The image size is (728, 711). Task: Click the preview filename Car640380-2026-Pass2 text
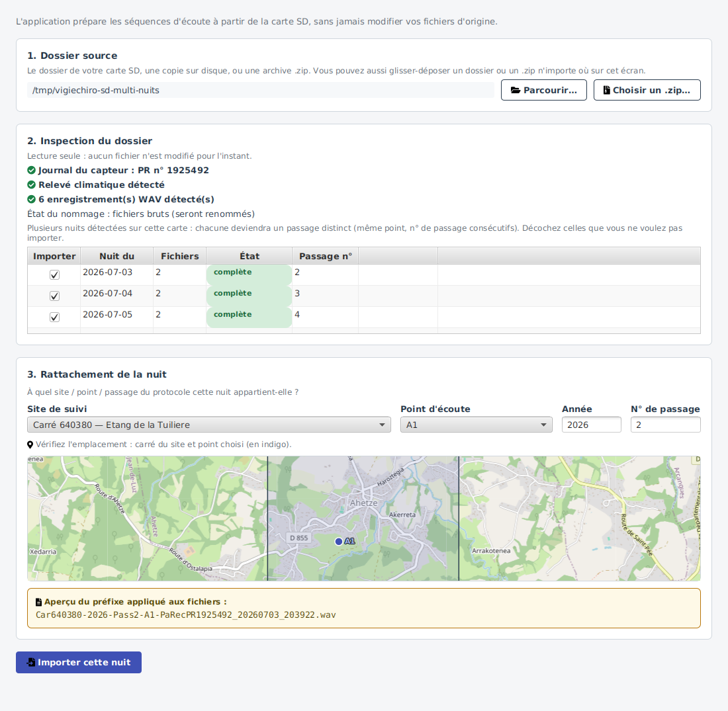(186, 615)
